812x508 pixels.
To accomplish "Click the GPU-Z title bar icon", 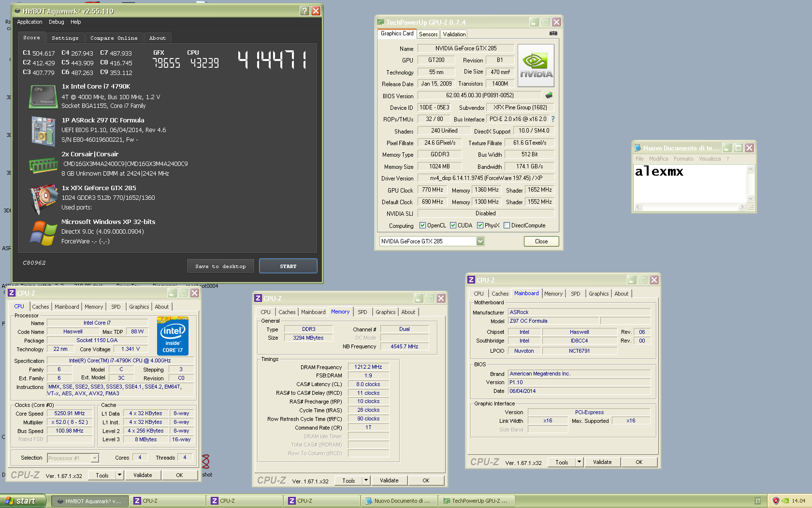I will 380,22.
